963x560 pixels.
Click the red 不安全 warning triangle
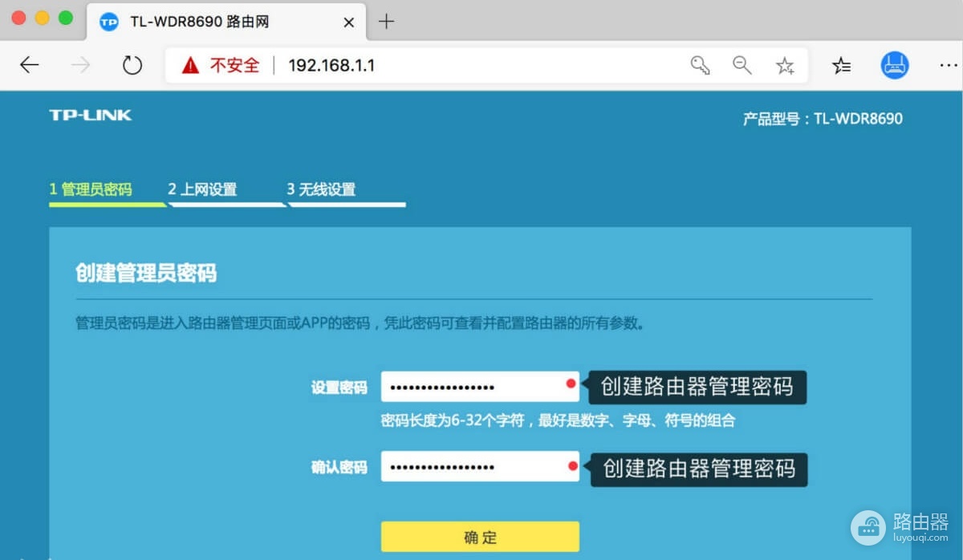click(190, 66)
